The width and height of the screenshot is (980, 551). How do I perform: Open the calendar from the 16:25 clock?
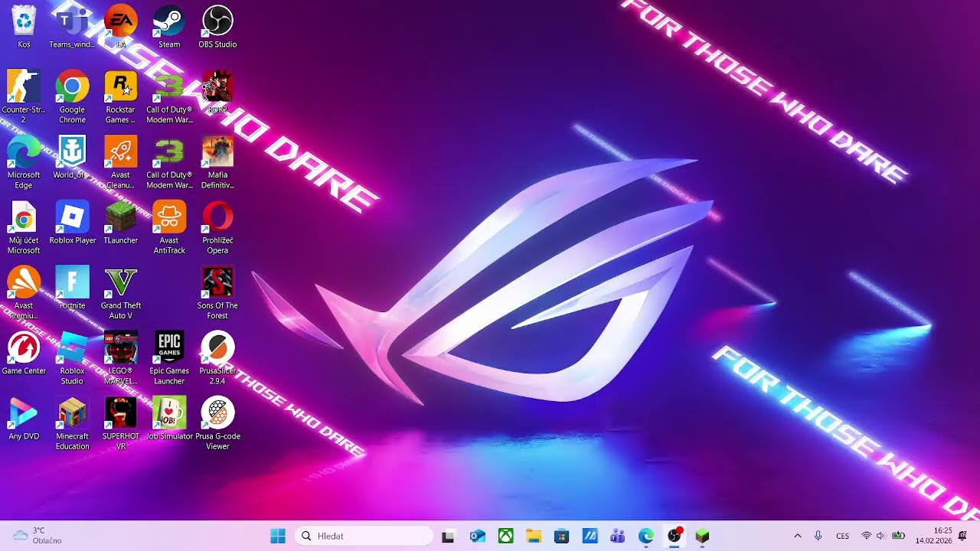[x=933, y=536]
